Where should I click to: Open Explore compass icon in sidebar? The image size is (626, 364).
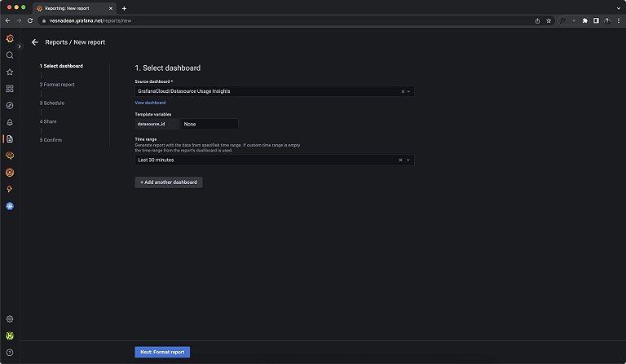[10, 105]
